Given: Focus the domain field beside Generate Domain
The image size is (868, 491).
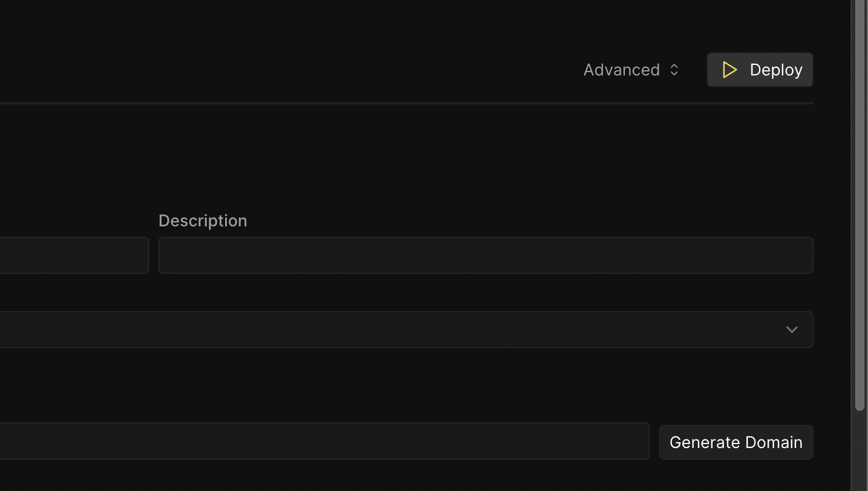Looking at the screenshot, I should [324, 441].
